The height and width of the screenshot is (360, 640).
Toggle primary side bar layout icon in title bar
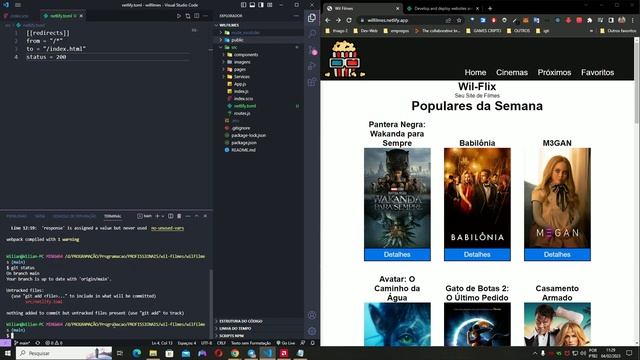click(243, 5)
